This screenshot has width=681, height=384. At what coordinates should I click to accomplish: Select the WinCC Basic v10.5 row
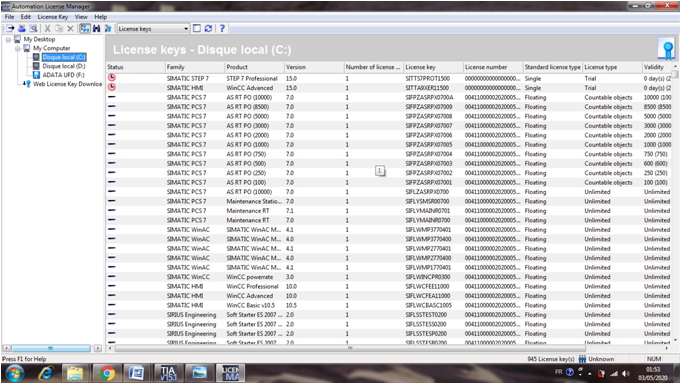pos(389,305)
